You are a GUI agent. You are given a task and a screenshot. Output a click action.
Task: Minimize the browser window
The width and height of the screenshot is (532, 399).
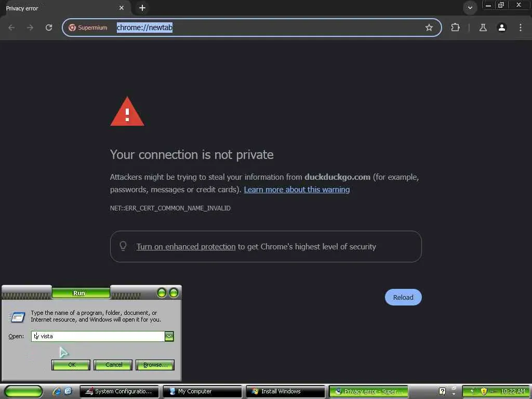(488, 5)
